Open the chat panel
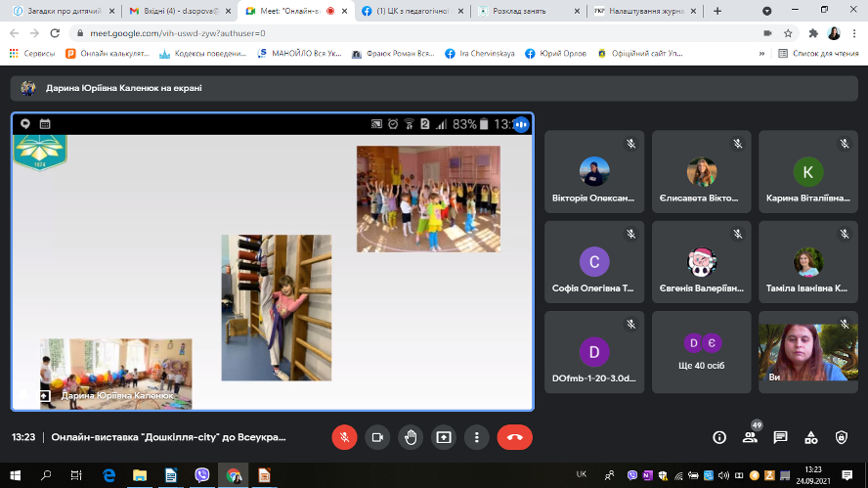Screen dimensions: 868x488 tap(780, 437)
